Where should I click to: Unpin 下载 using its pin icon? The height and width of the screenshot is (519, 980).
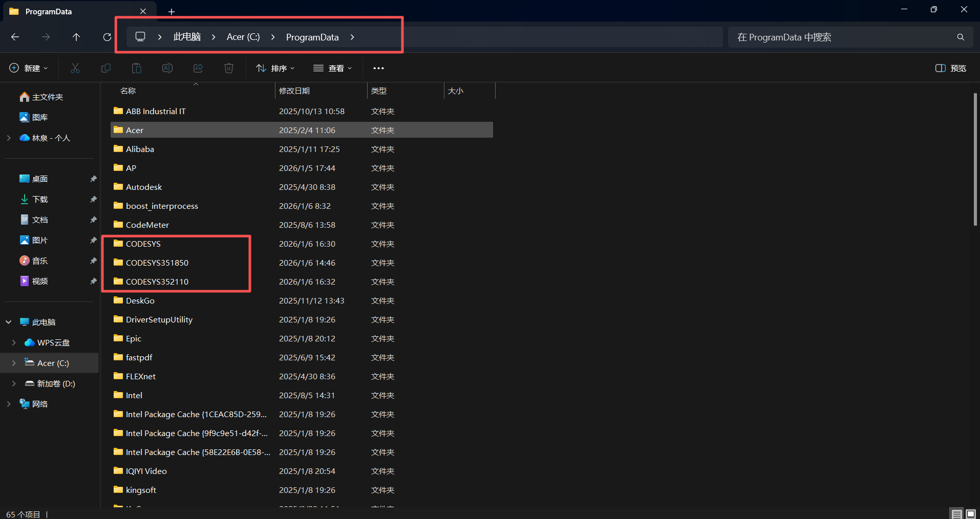point(93,199)
